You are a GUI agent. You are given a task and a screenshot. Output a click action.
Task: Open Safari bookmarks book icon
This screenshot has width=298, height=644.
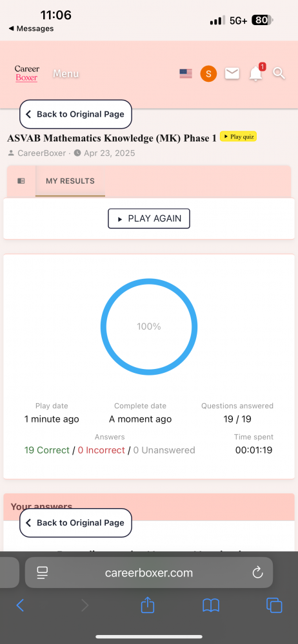tap(211, 605)
